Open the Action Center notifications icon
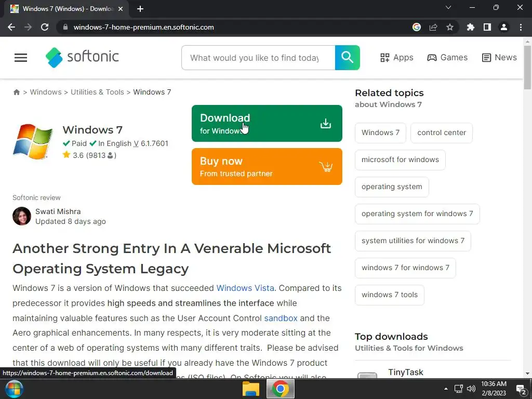The image size is (532, 399). (x=521, y=389)
